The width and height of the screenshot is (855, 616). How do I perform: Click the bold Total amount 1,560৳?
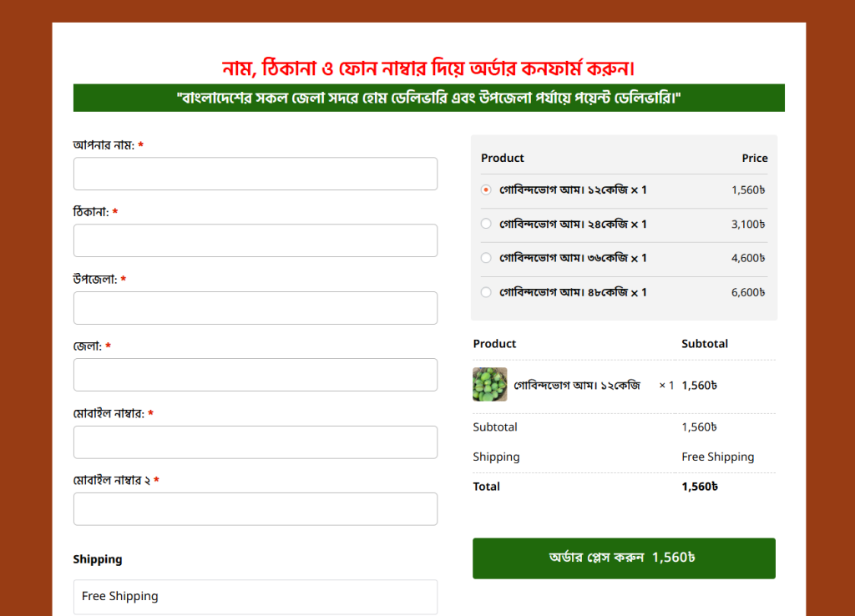click(700, 487)
